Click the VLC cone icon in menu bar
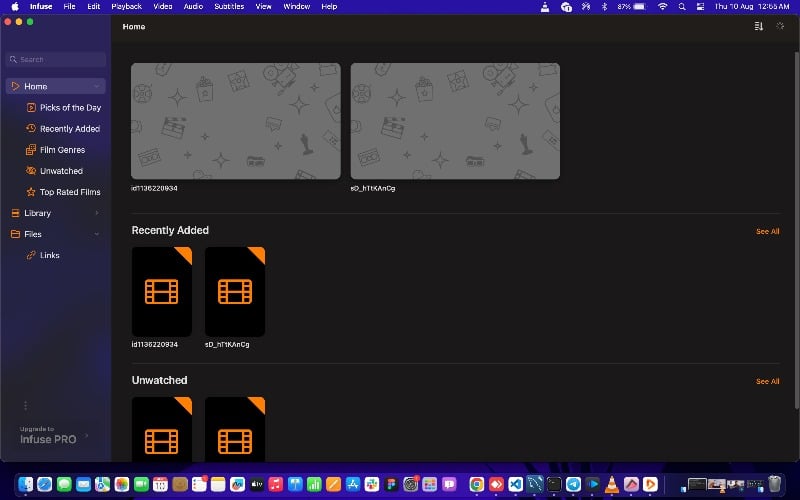 [545, 7]
